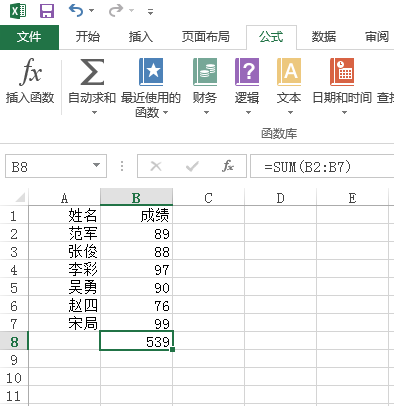
Task: Open the 审阅 review tab
Action: [x=377, y=37]
